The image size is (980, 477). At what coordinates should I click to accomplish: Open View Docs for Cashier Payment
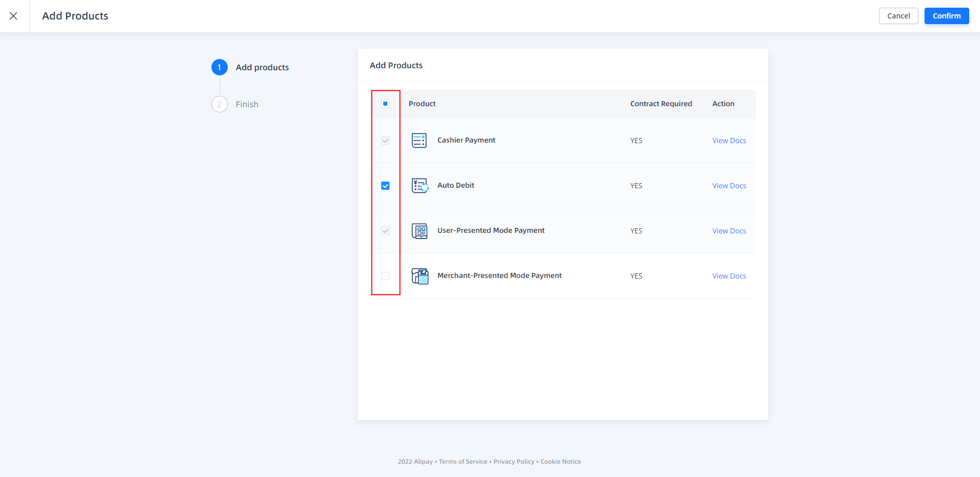729,141
